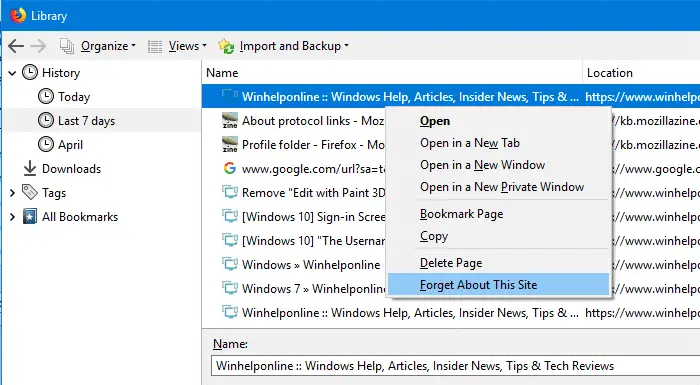Viewport: 700px width, 385px height.
Task: Open the Views dropdown menu
Action: 188,46
